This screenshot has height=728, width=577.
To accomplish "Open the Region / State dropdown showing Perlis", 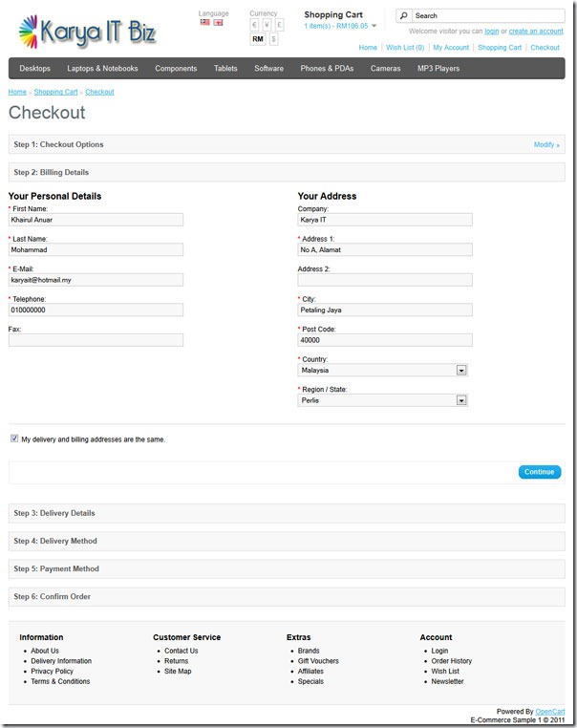I will click(x=382, y=400).
